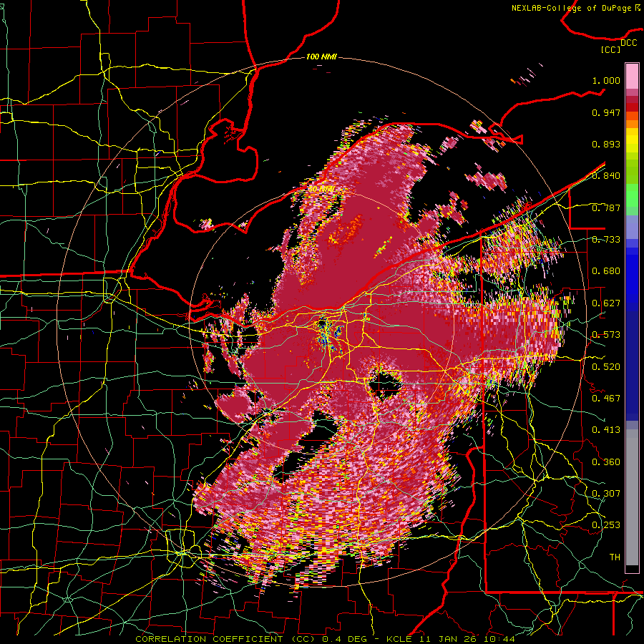Click the DCC product label above the legend

628,43
